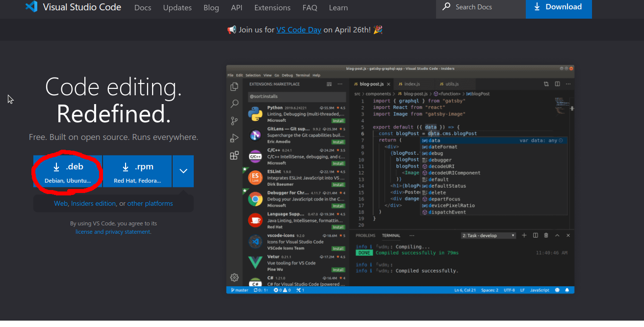Visit the FAQ navigation link

point(309,8)
